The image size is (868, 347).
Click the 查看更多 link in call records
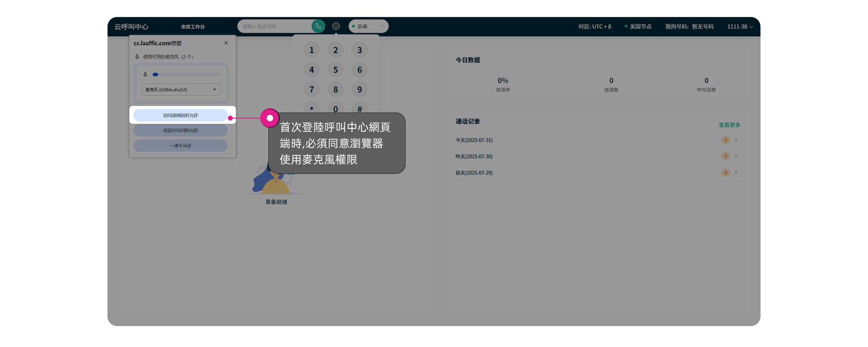coord(729,125)
